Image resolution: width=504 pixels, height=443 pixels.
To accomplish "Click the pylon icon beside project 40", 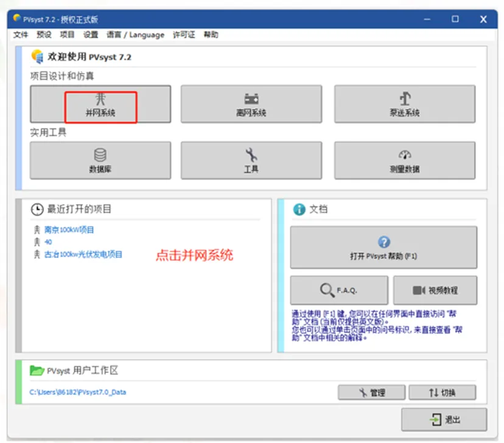I will point(37,242).
